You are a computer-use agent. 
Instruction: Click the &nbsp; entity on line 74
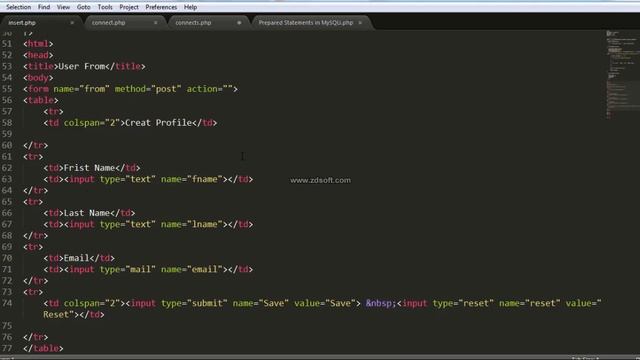[381, 303]
